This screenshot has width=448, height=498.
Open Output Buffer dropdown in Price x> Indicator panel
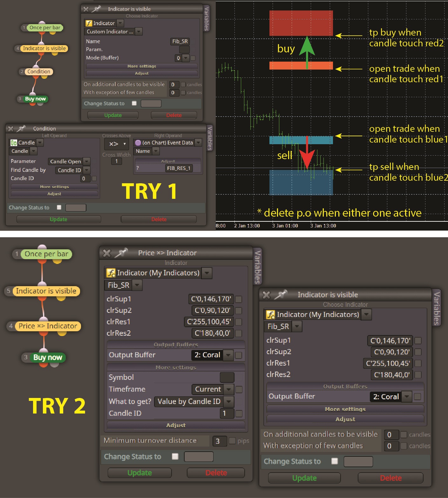(x=228, y=355)
